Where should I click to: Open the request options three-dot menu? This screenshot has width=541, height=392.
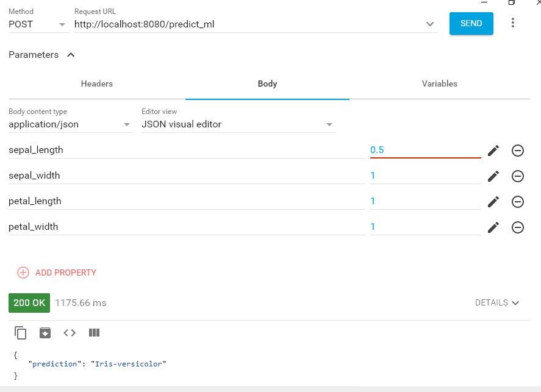coord(513,23)
